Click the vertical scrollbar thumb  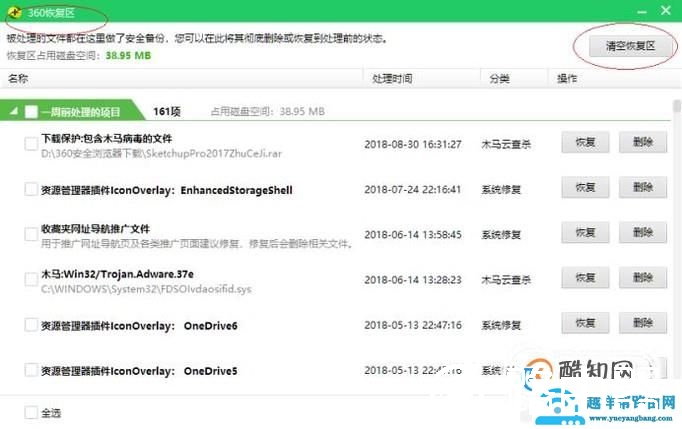(676, 106)
